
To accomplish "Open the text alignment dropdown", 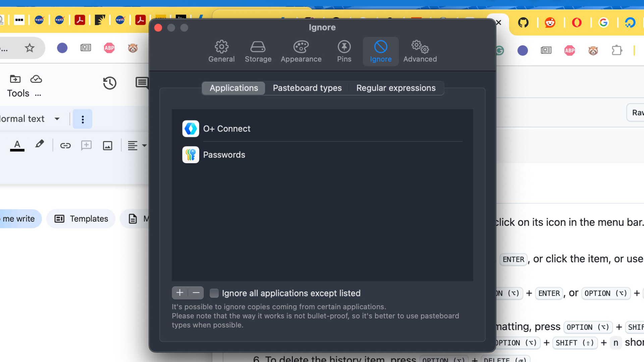I will pos(136,145).
